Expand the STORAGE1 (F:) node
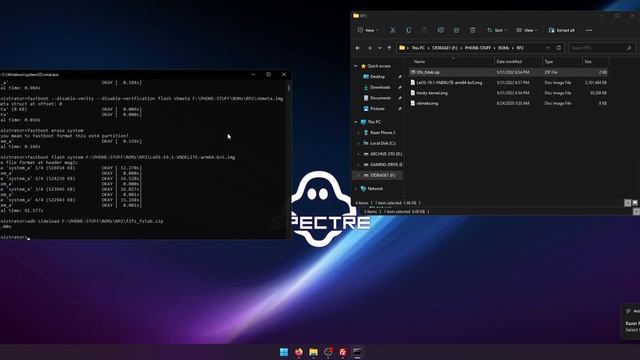640x360 pixels. coord(358,175)
